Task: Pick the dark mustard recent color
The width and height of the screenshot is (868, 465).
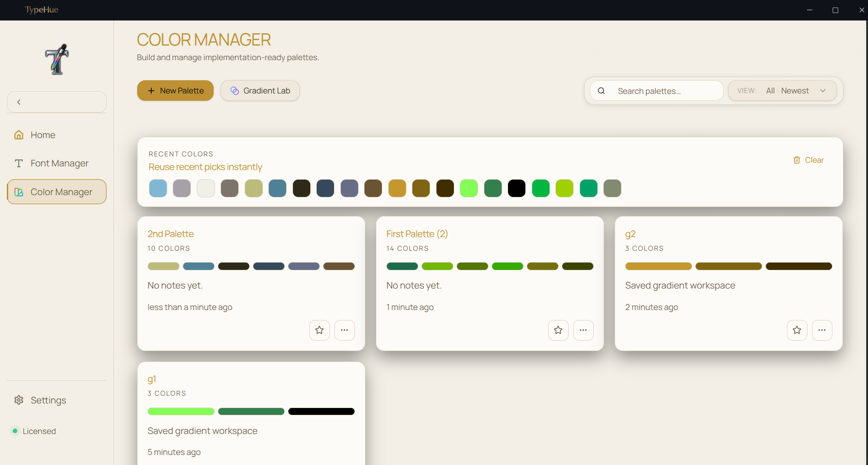Action: (421, 188)
